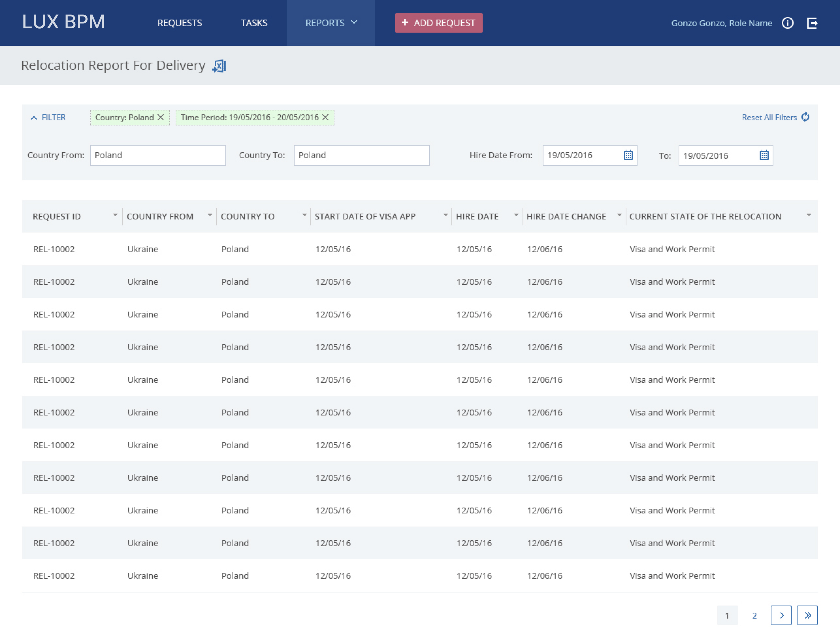The height and width of the screenshot is (641, 840).
Task: Jump to last page double arrow
Action: (x=807, y=615)
